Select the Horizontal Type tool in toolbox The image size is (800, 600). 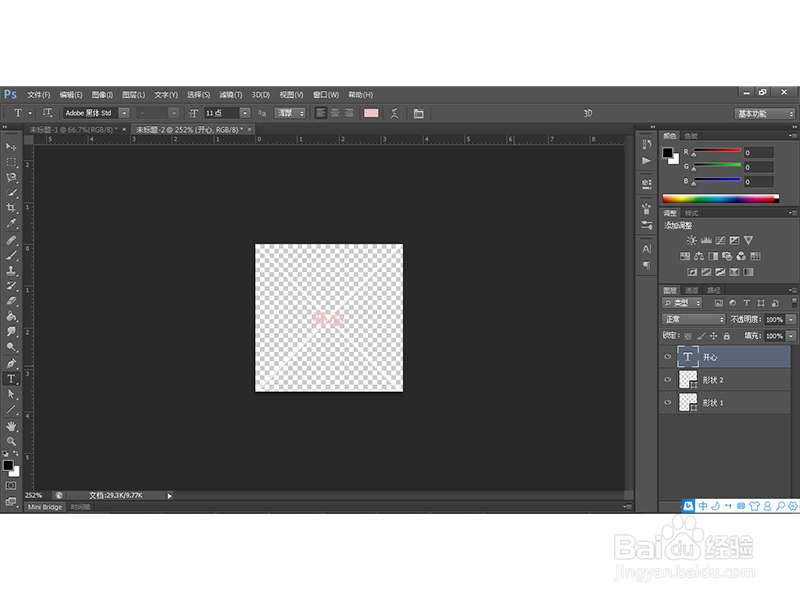[x=11, y=379]
